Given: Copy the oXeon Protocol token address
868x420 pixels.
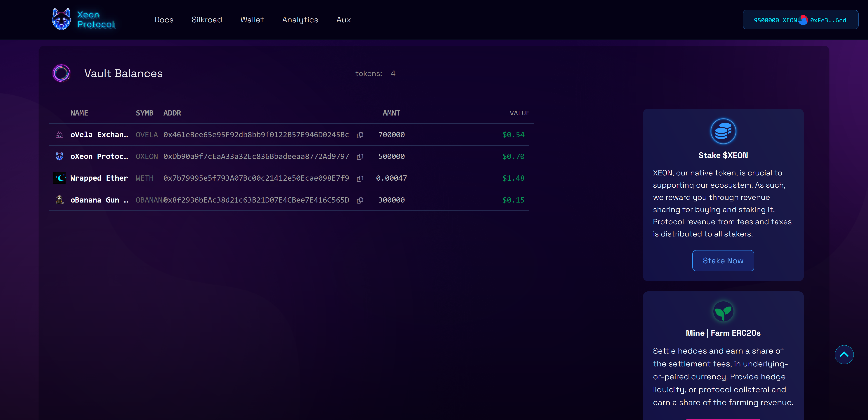Looking at the screenshot, I should tap(360, 157).
